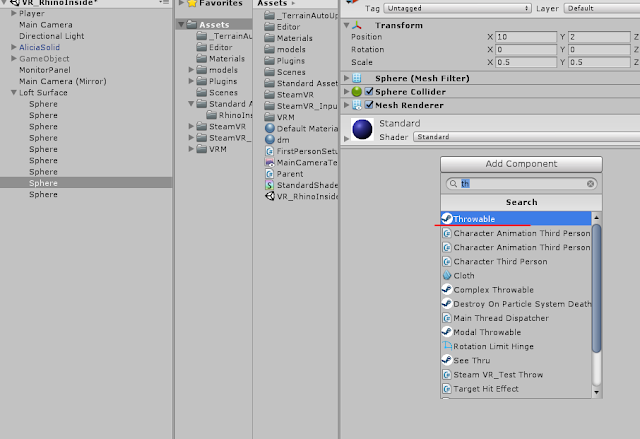Click the Sphere Mesh Filter component icon
This screenshot has width=640, height=439.
pos(357,78)
